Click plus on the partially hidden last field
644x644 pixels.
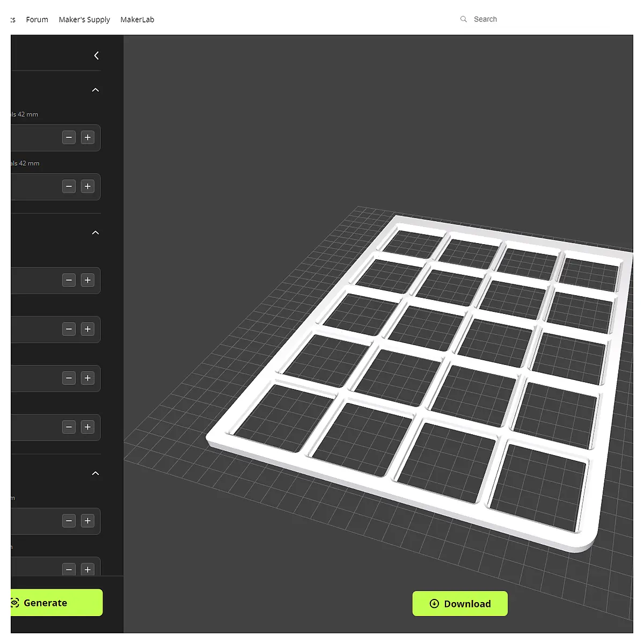87,569
